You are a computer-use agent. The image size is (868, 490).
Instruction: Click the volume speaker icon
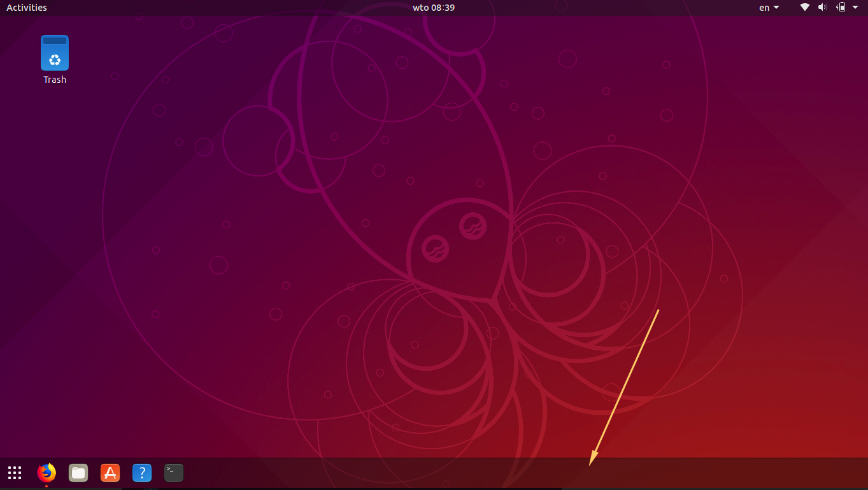(x=823, y=8)
